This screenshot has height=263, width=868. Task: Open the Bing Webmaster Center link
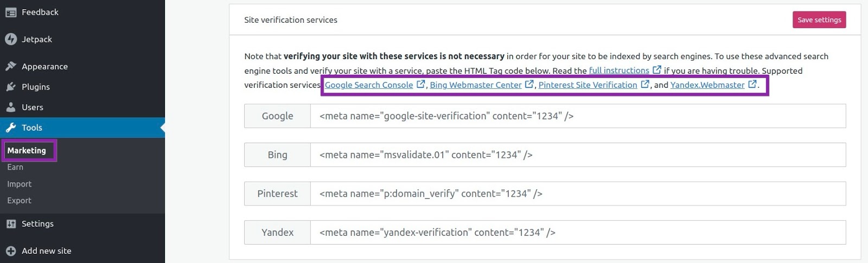coord(476,85)
